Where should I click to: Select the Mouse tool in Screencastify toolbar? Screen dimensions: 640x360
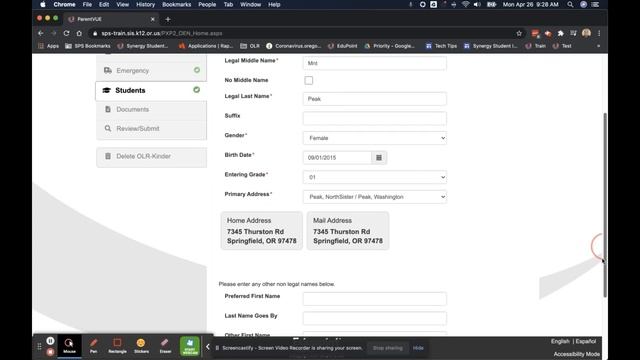click(x=69, y=346)
